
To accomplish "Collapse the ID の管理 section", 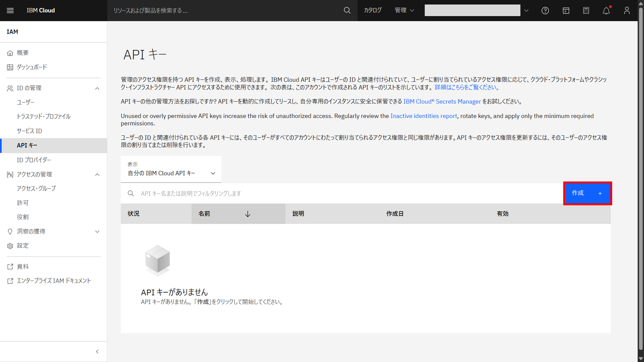I will coord(97,88).
